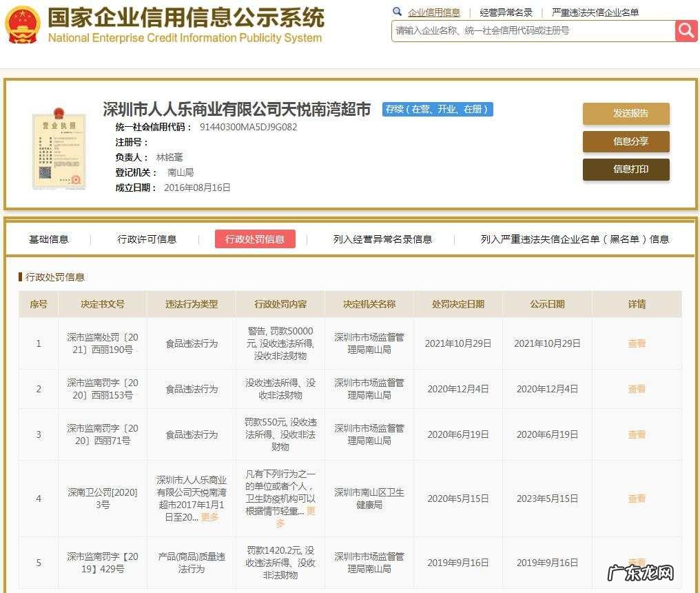This screenshot has width=700, height=593.
Task: Click the 企业信用信息 navigation link
Action: pyautogui.click(x=432, y=12)
